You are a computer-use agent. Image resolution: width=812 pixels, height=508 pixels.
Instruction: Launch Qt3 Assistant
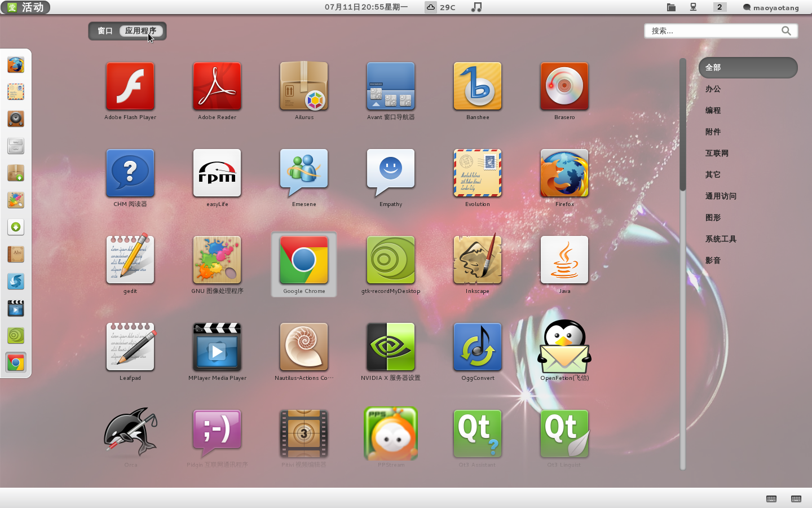click(x=478, y=434)
